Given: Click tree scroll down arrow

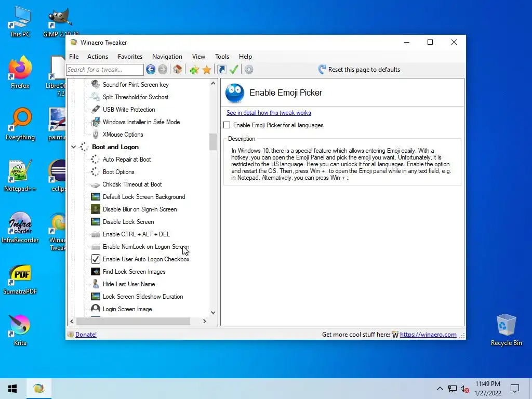Looking at the screenshot, I should 213,312.
